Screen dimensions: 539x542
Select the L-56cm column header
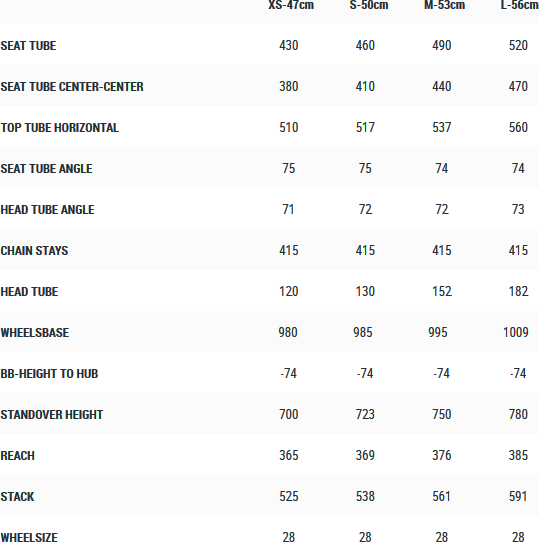[x=520, y=5]
